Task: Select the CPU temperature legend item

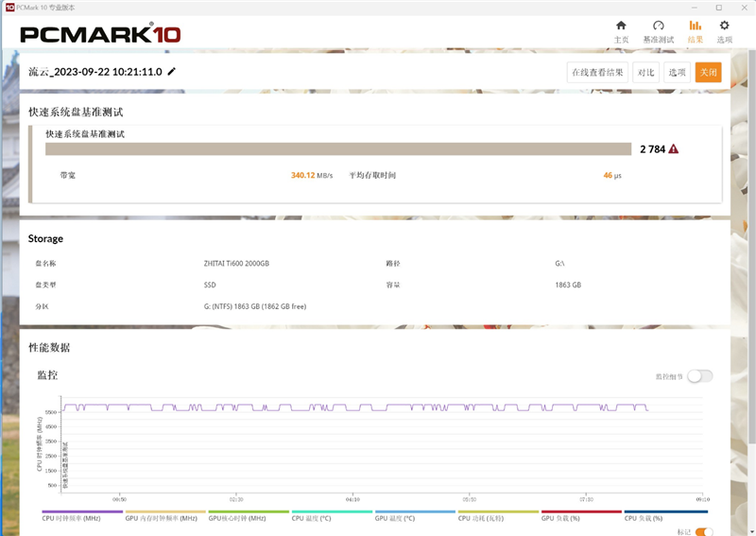Action: pyautogui.click(x=332, y=516)
